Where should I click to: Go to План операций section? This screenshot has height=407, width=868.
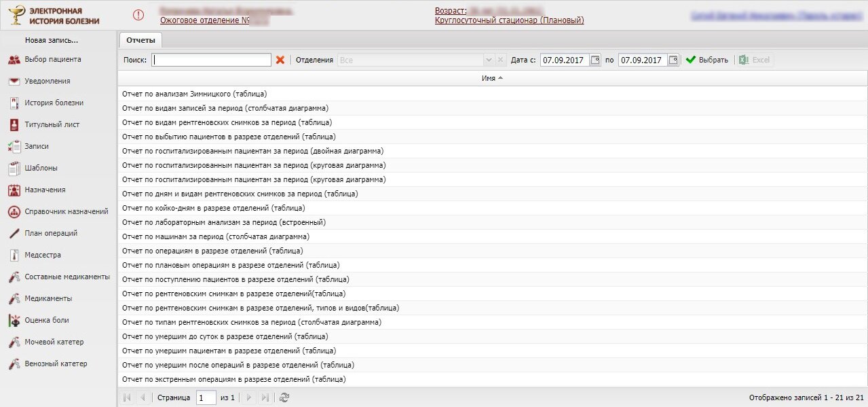51,233
